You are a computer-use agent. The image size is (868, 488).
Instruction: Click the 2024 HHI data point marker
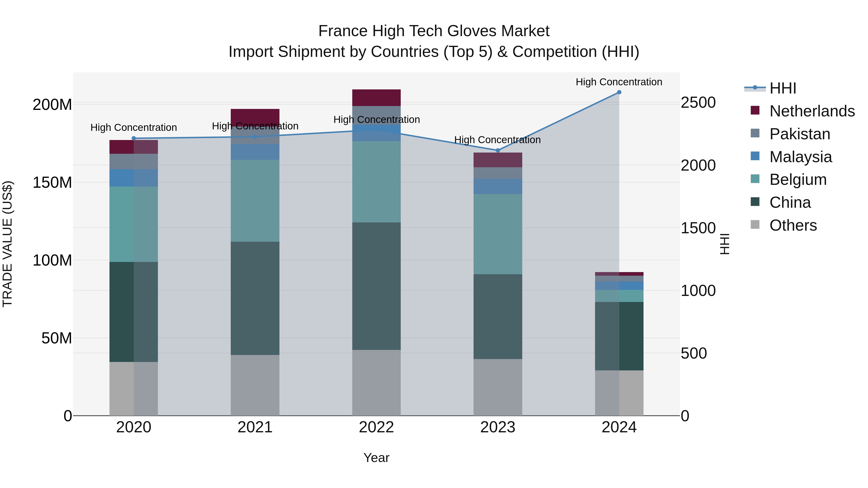pyautogui.click(x=619, y=92)
